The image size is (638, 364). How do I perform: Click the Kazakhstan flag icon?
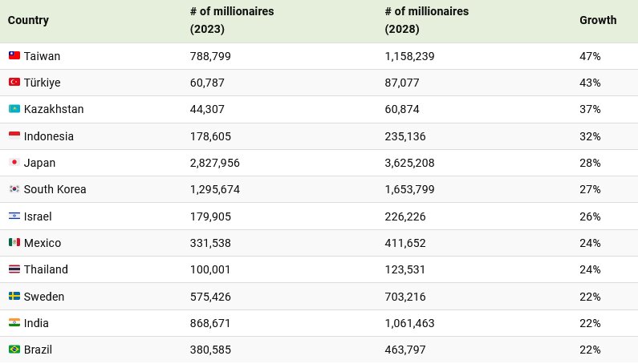pos(14,109)
